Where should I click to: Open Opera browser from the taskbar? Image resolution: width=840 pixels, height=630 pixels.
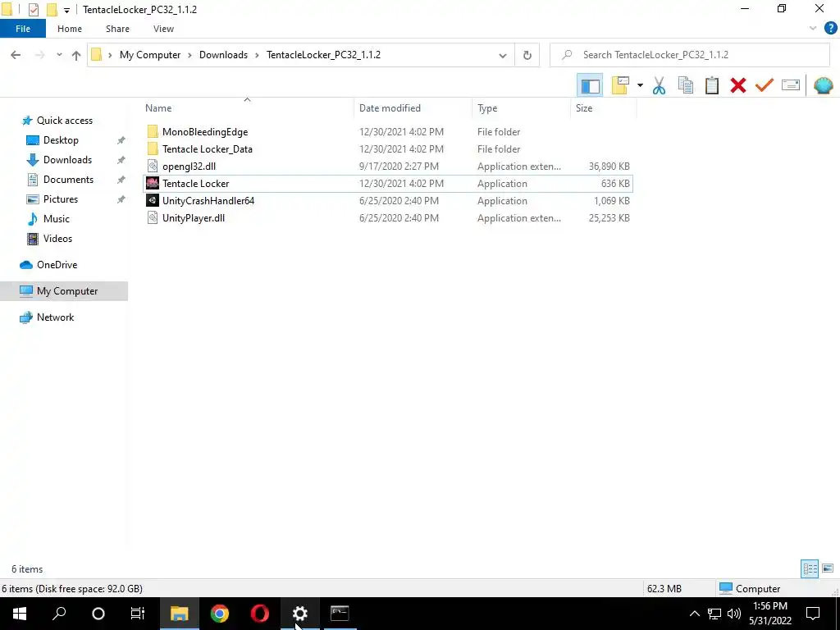click(260, 614)
